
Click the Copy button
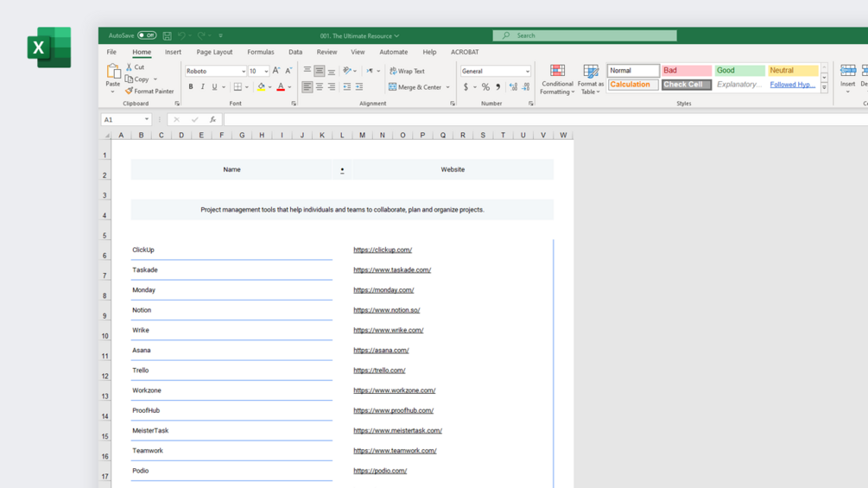137,79
